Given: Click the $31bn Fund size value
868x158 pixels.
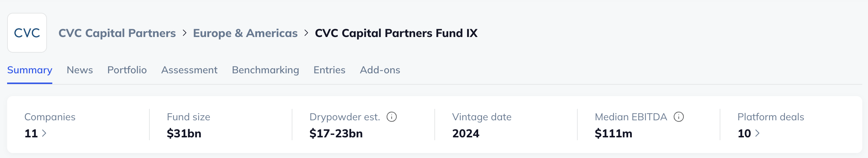Looking at the screenshot, I should (184, 133).
